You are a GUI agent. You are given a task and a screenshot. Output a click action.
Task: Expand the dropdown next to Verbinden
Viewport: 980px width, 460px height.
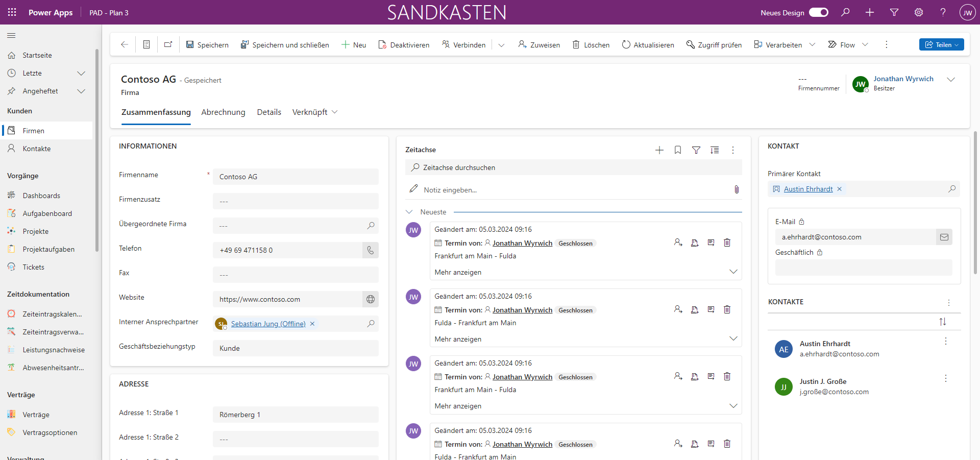501,45
